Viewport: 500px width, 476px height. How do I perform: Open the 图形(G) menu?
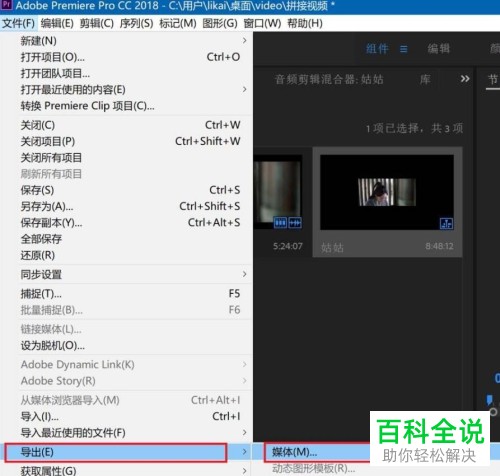tap(220, 23)
